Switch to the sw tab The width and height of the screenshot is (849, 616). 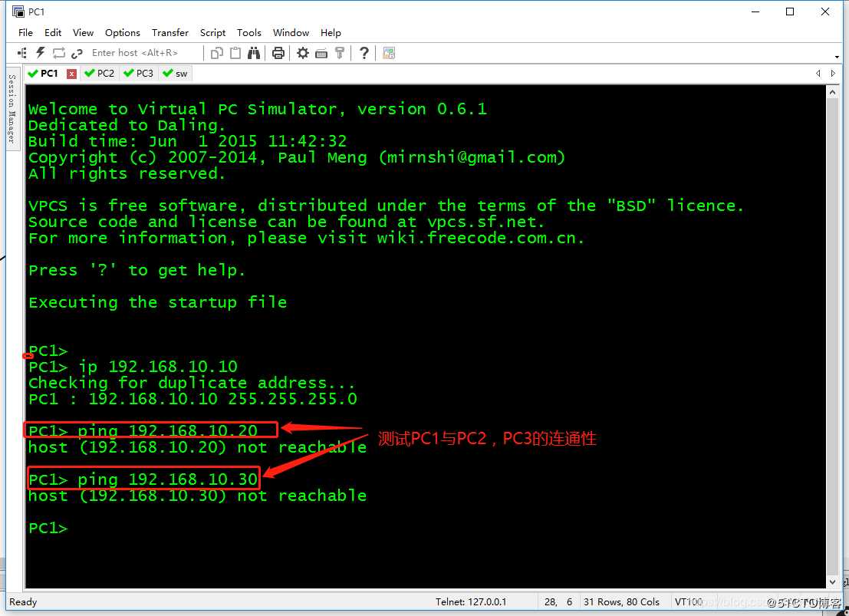175,73
